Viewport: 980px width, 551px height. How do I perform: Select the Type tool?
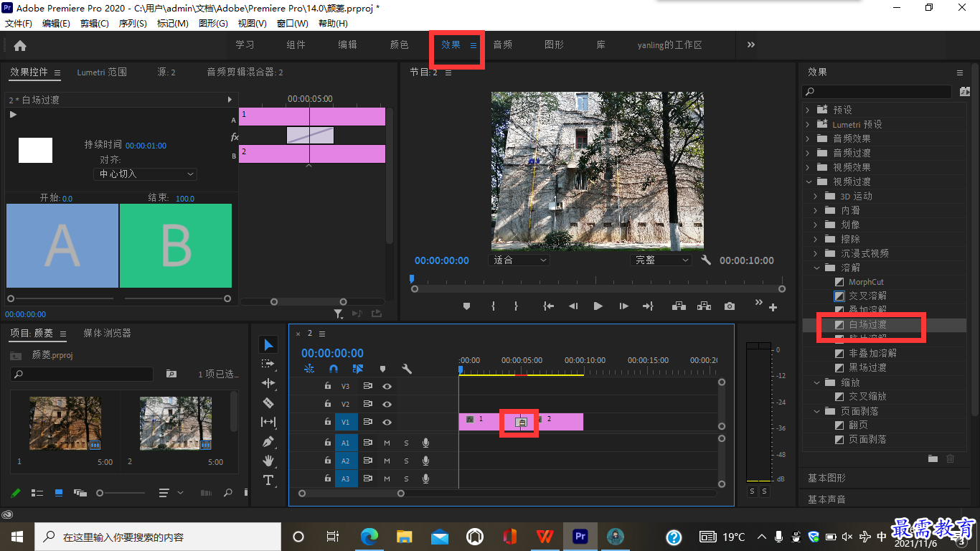(268, 479)
